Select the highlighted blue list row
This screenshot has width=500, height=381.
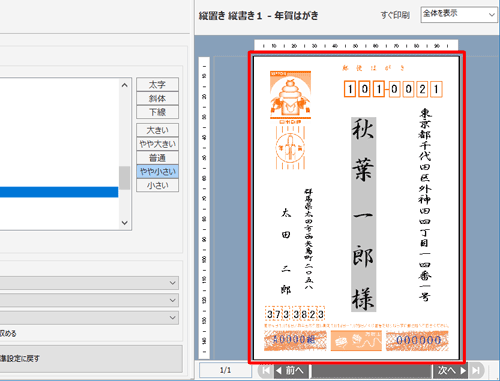[x=59, y=192]
